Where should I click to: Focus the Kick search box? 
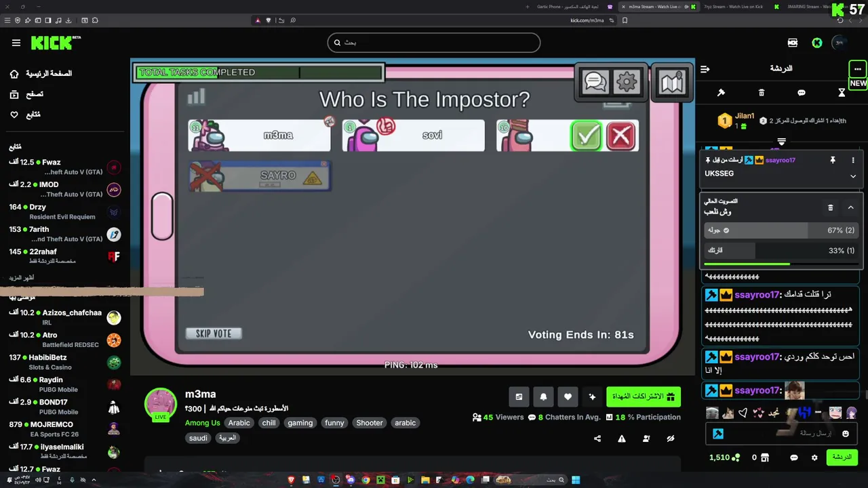pos(434,43)
